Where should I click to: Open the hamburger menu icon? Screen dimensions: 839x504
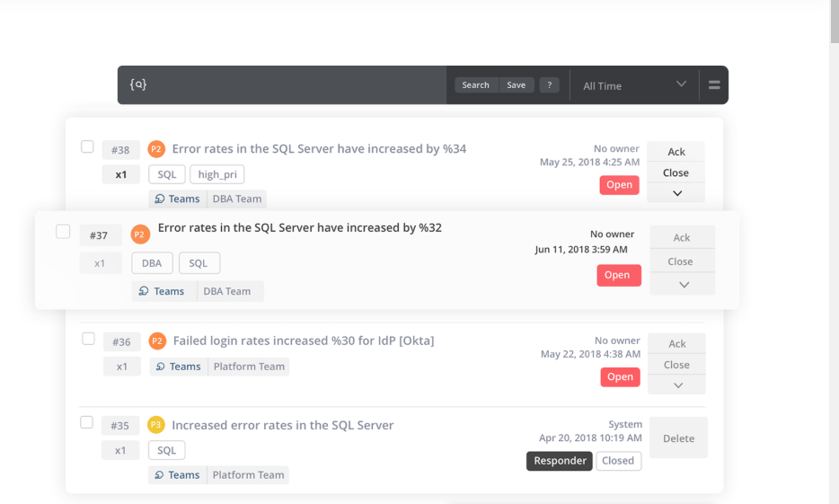(714, 85)
